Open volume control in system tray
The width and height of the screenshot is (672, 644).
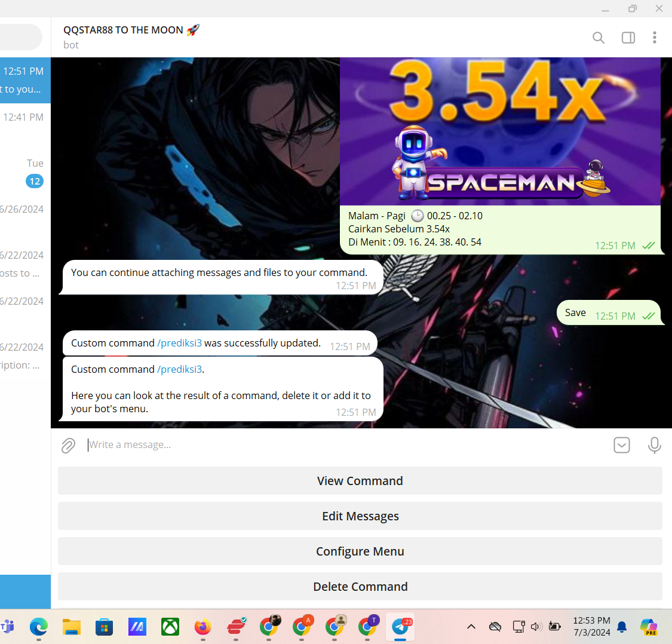(x=536, y=627)
